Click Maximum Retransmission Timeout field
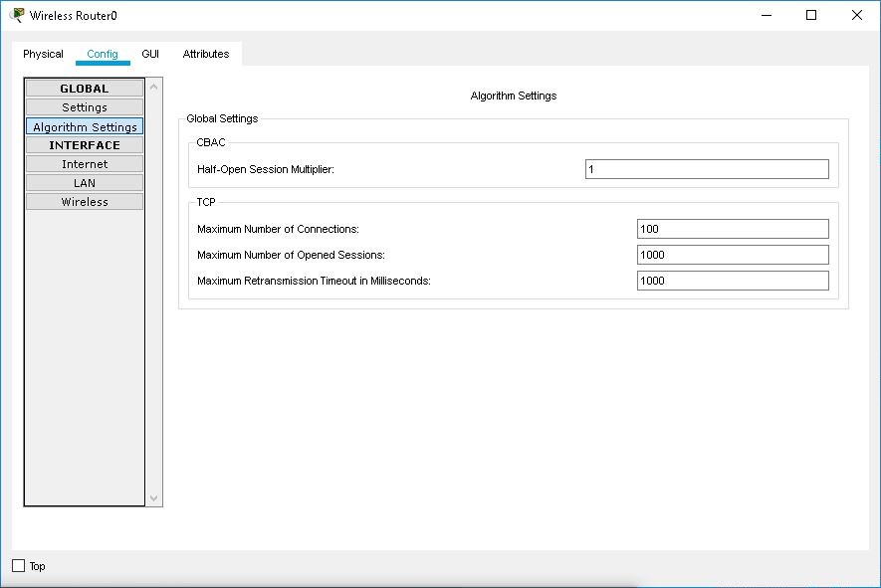 (733, 280)
